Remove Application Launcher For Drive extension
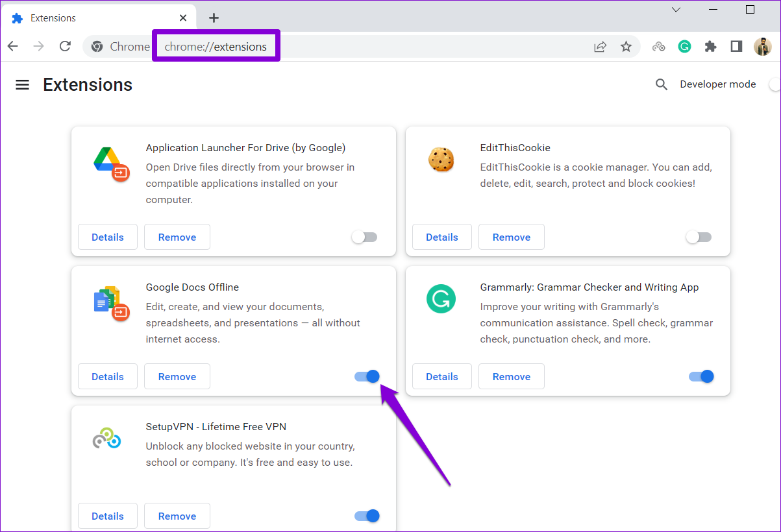This screenshot has width=781, height=532. pyautogui.click(x=177, y=237)
